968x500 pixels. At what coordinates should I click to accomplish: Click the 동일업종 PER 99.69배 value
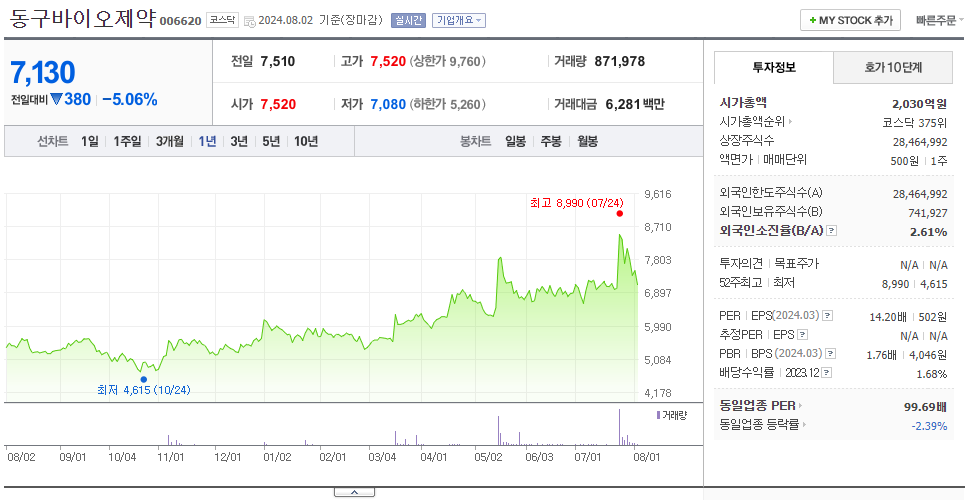[x=925, y=407]
